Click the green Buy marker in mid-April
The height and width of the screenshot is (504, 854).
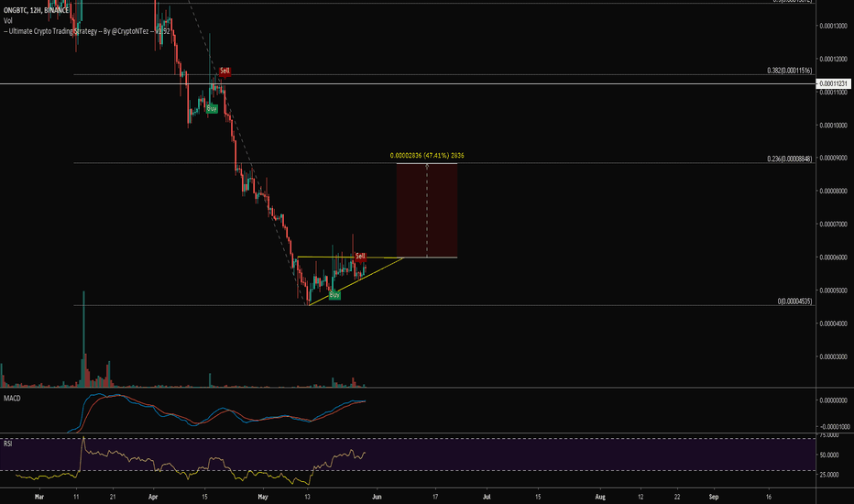pyautogui.click(x=212, y=108)
